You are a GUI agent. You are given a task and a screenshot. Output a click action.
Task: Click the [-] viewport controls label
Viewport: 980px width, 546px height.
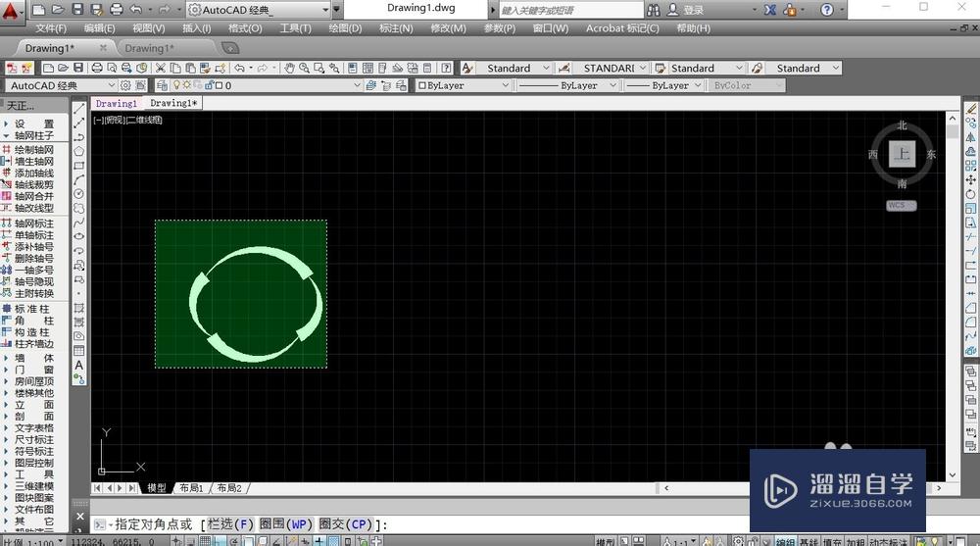(98, 121)
